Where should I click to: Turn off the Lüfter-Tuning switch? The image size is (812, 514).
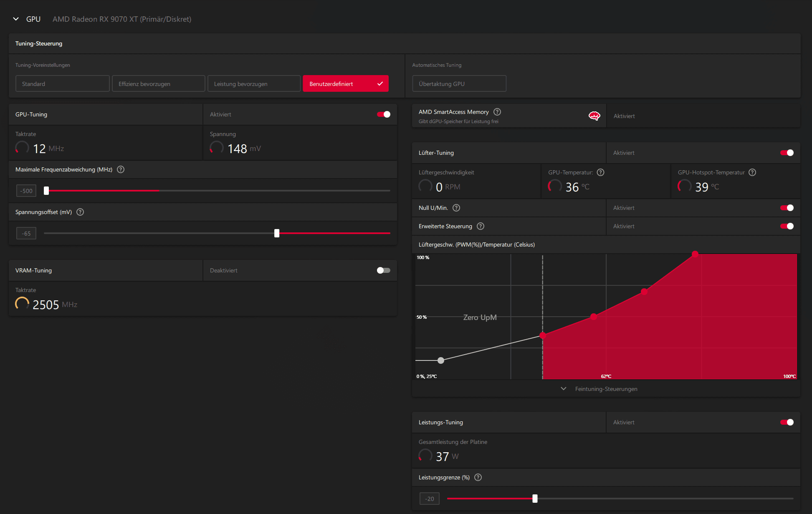click(787, 153)
